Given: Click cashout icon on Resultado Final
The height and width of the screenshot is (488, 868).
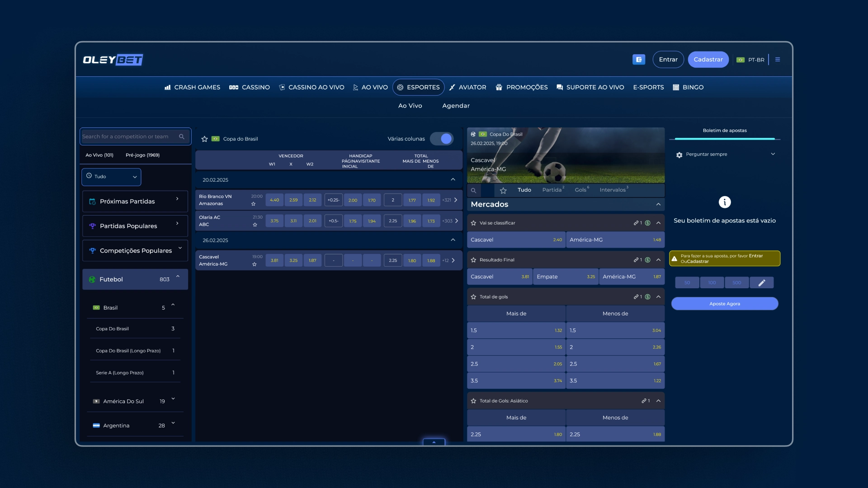Looking at the screenshot, I should (647, 260).
